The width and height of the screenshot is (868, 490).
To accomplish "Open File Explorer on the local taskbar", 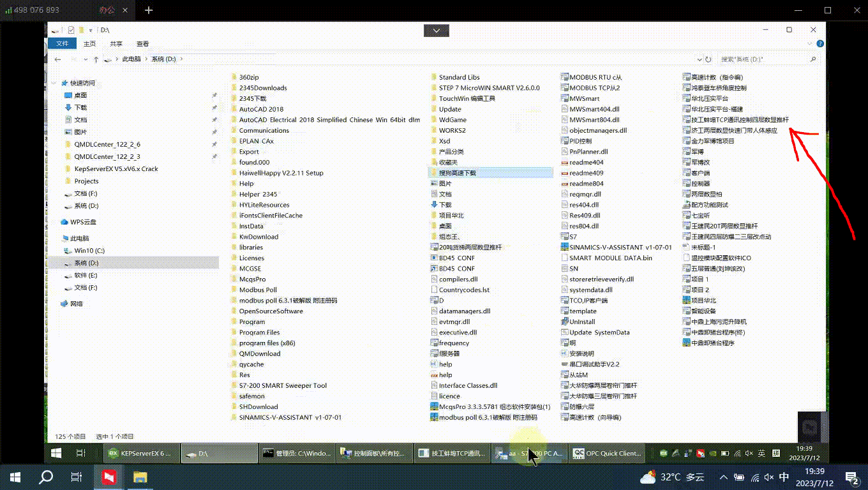I will point(140,477).
